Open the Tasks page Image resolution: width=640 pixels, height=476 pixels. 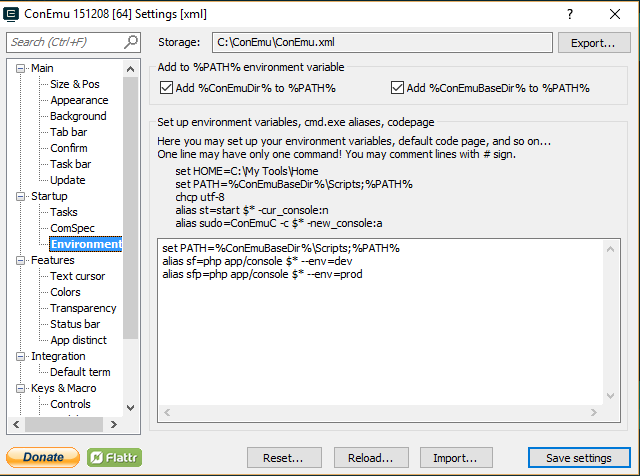click(x=64, y=212)
